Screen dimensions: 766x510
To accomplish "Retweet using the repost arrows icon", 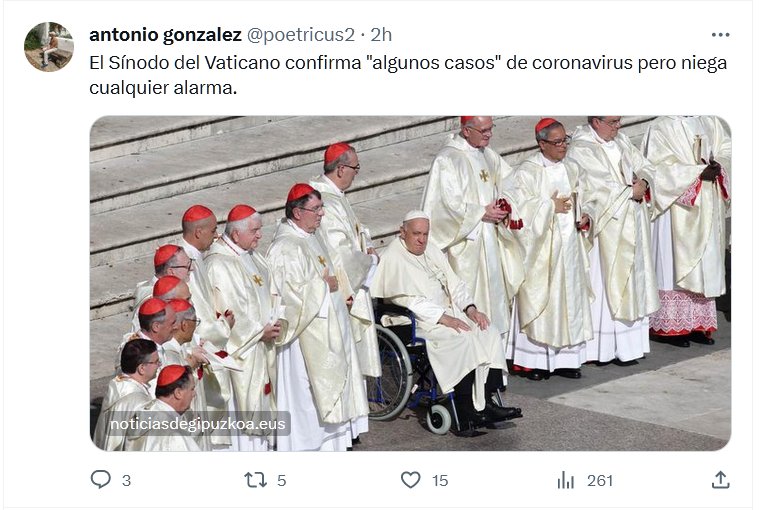I will tap(255, 480).
